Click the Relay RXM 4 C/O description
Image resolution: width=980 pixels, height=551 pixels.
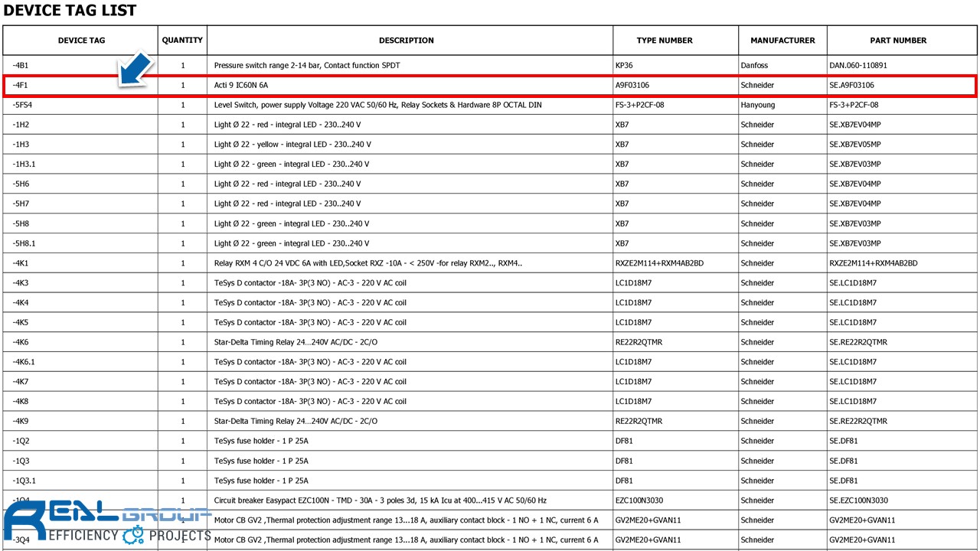click(x=368, y=263)
